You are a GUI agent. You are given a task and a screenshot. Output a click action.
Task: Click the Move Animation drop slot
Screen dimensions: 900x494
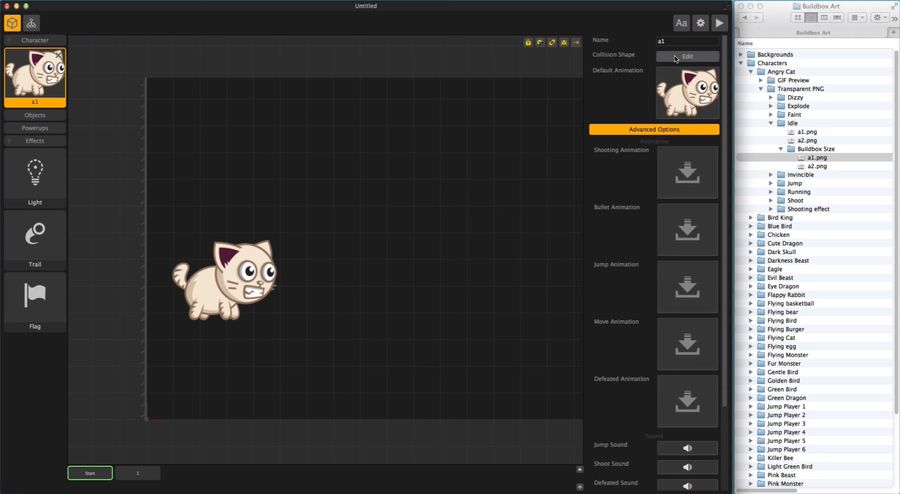(687, 344)
